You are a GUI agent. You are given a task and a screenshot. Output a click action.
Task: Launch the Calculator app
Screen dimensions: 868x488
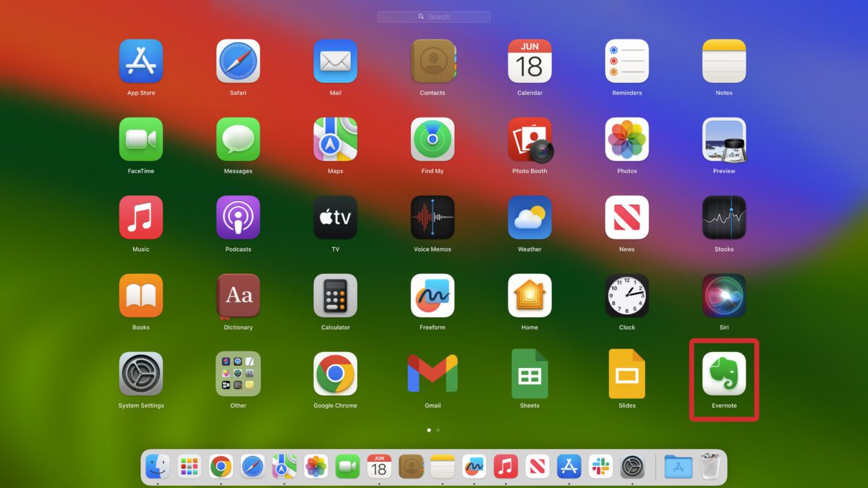coord(335,296)
